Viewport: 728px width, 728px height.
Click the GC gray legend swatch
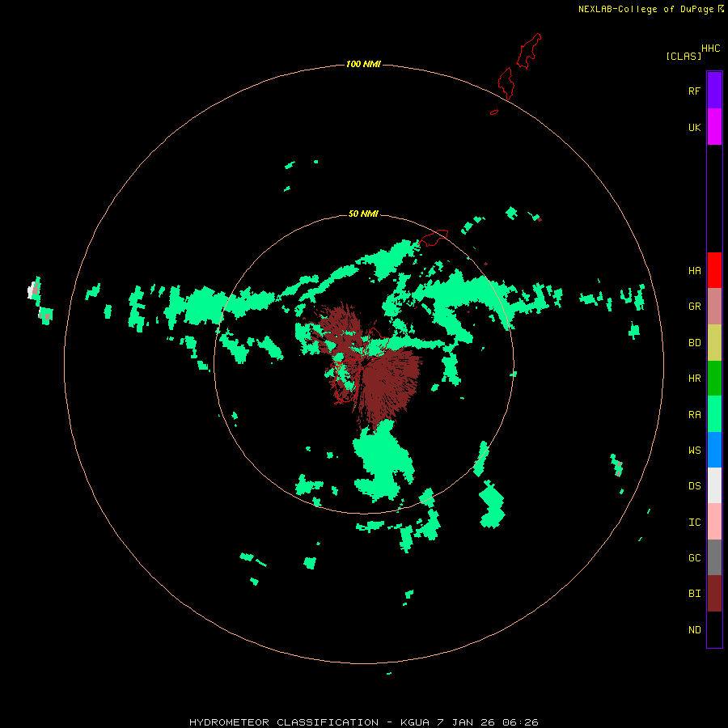click(714, 557)
